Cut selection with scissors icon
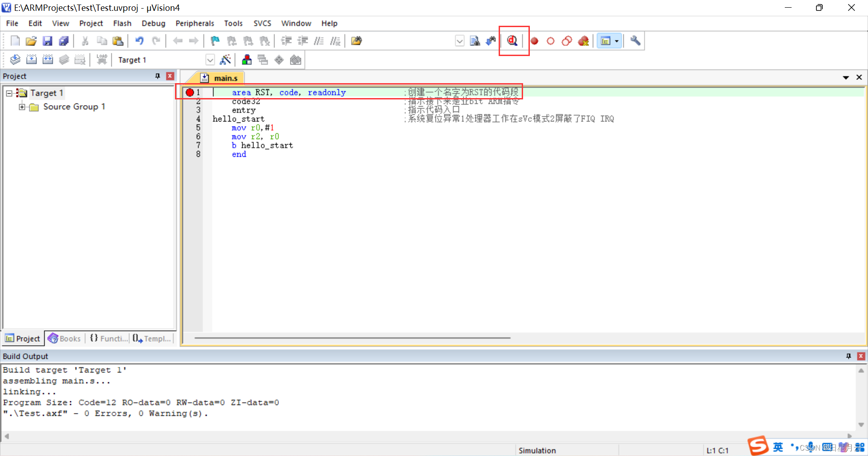 click(85, 41)
